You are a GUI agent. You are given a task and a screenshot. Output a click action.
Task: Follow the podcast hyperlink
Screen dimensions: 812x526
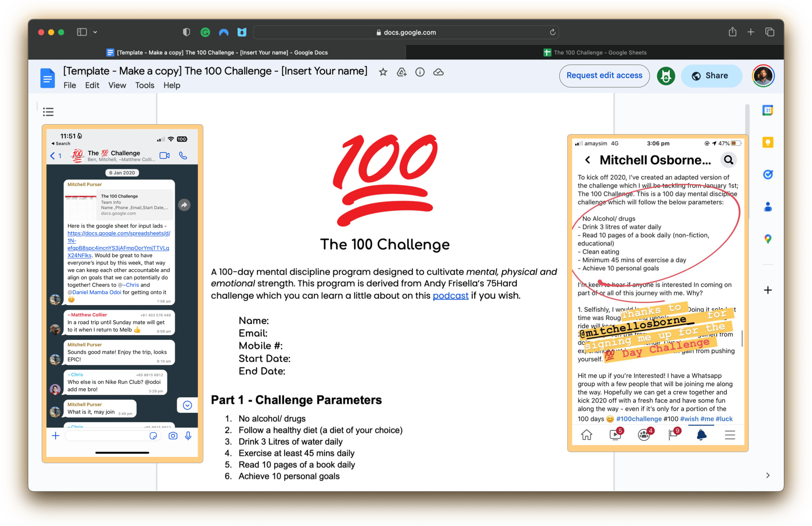click(x=450, y=296)
